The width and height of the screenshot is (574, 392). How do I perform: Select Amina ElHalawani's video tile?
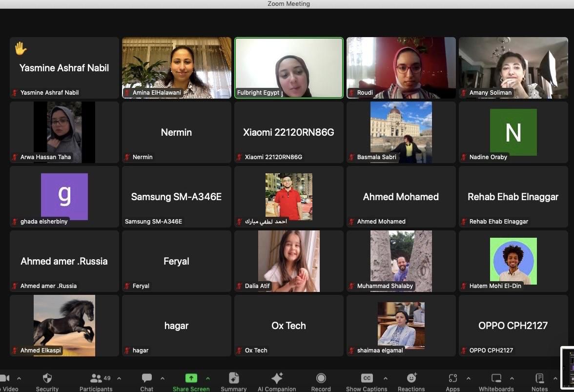click(177, 68)
